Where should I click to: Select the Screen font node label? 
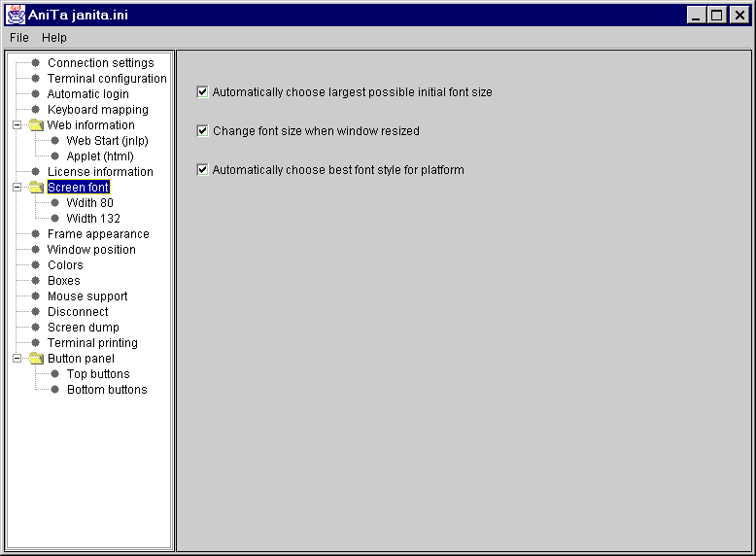79,187
